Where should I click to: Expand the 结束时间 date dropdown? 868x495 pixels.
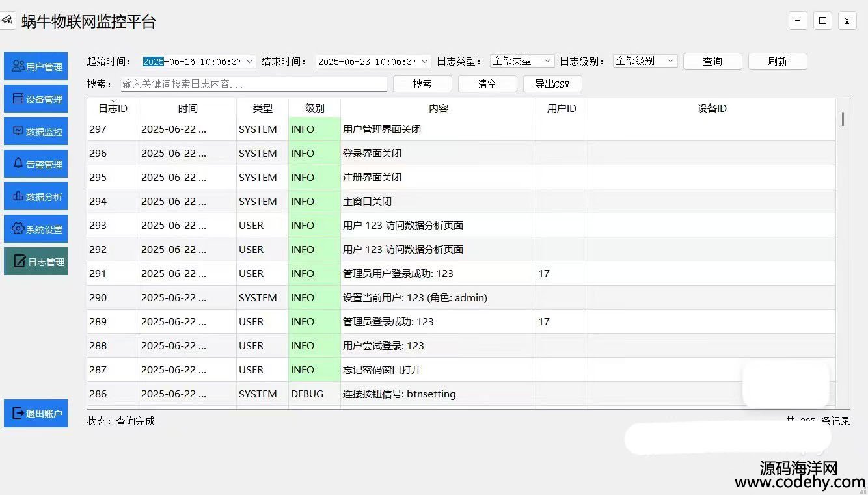click(x=425, y=62)
